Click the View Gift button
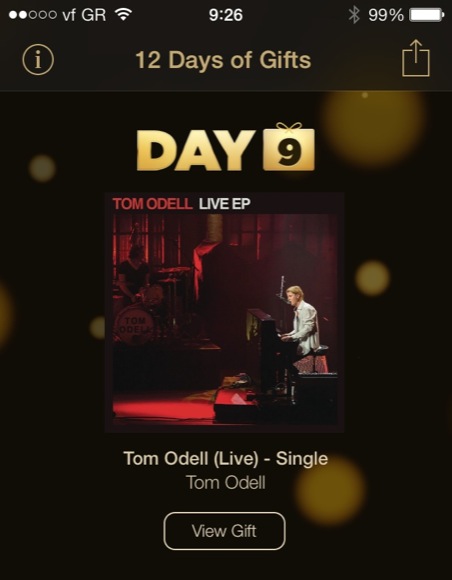Viewport: 452px width, 580px height. (225, 531)
